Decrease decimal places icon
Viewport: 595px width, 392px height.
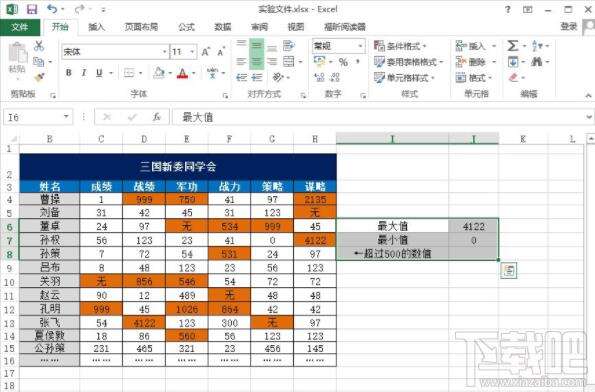(335, 77)
